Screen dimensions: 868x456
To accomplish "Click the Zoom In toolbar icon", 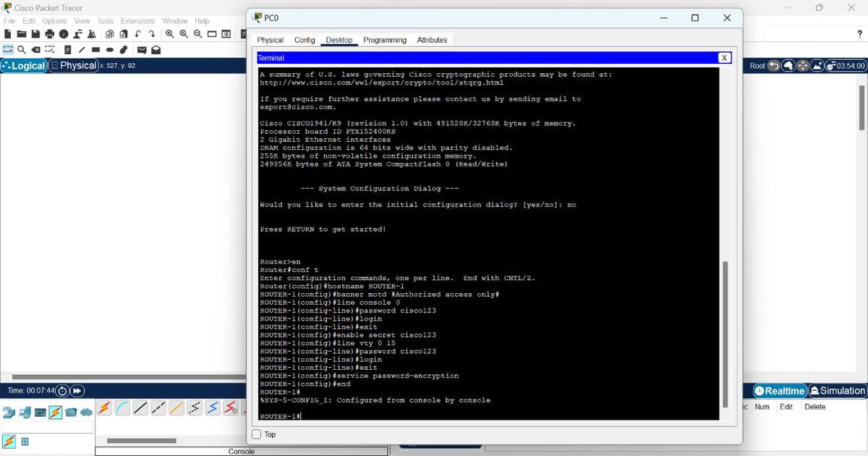I will pos(169,34).
